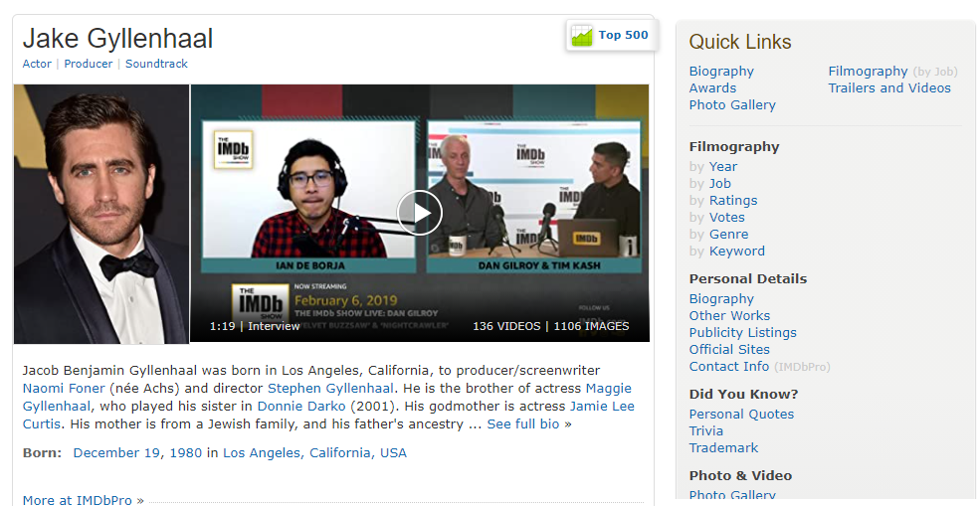The width and height of the screenshot is (980, 506).
Task: Open Official Sites link
Action: tap(729, 350)
